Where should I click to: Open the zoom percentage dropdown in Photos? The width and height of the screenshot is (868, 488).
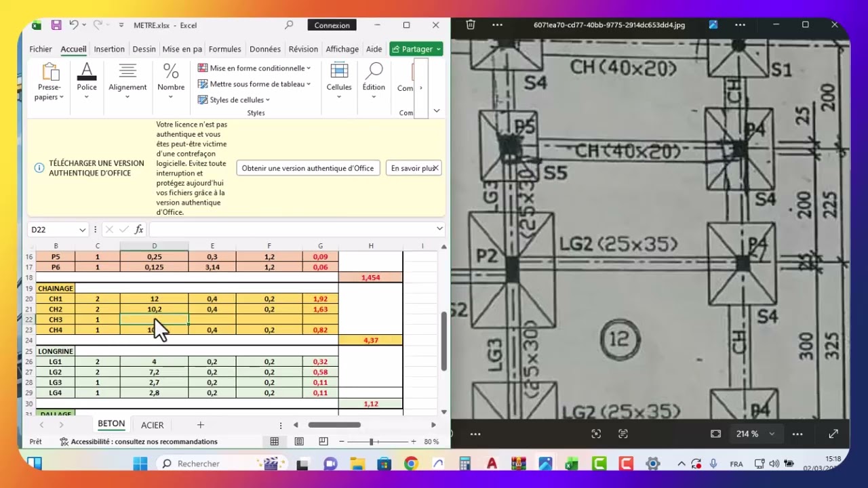pos(772,434)
